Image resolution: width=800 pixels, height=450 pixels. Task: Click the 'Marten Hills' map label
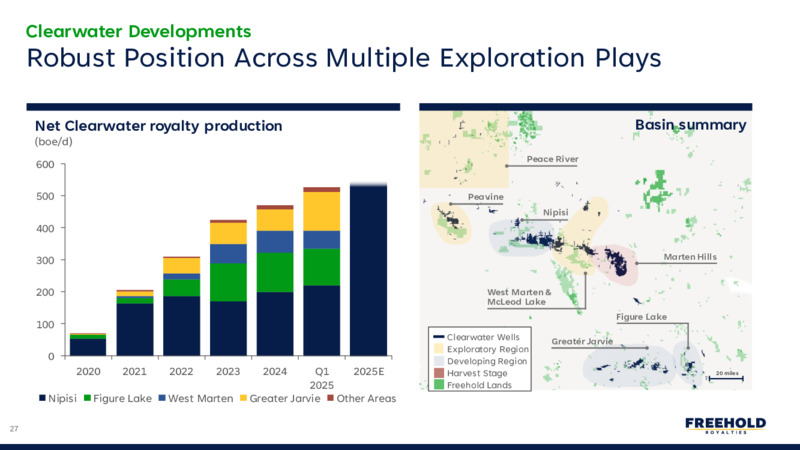[x=690, y=257]
